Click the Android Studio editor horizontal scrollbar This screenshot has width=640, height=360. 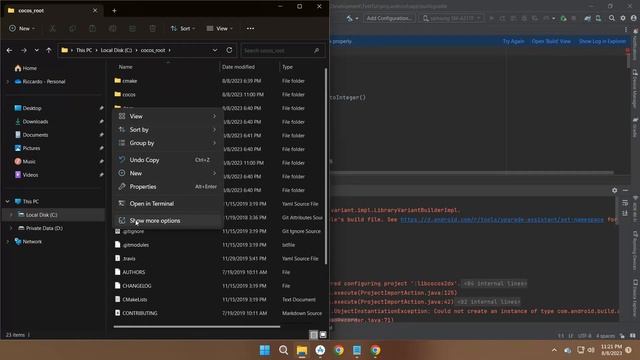coord(472,173)
